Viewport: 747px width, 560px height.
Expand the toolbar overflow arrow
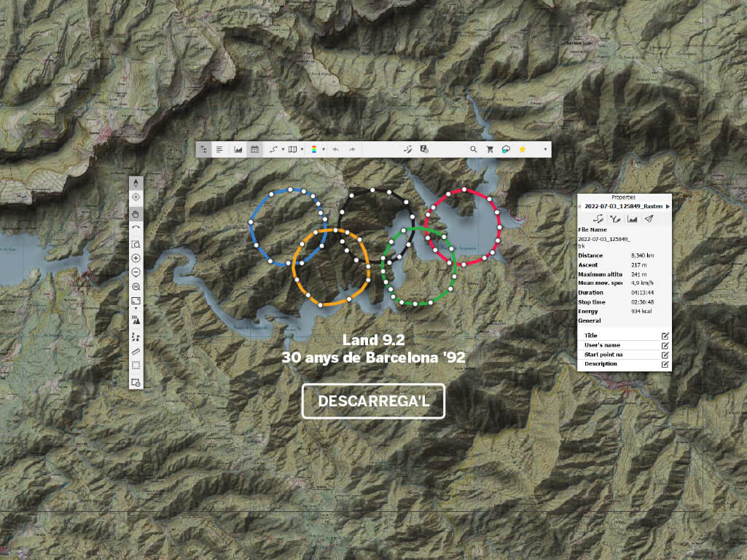(x=545, y=149)
